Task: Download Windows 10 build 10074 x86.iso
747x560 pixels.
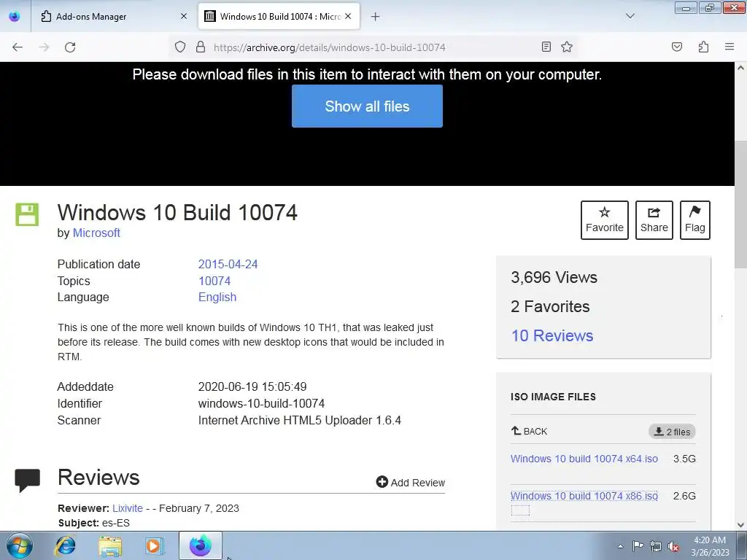Action: click(584, 496)
